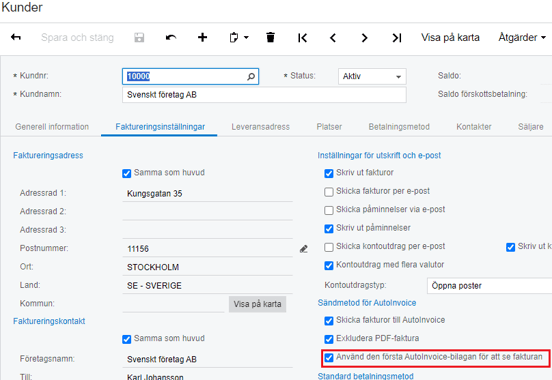Click Visa på karta in toolbar
The height and width of the screenshot is (380, 552).
[x=450, y=37]
